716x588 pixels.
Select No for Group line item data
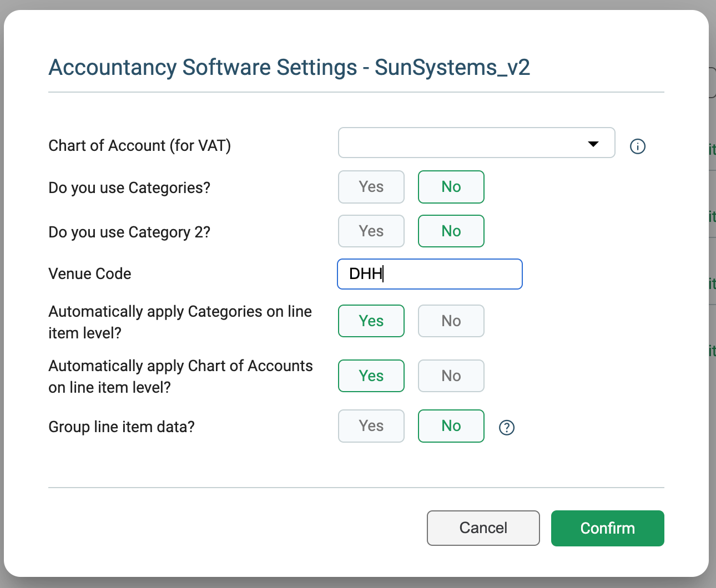[451, 426]
